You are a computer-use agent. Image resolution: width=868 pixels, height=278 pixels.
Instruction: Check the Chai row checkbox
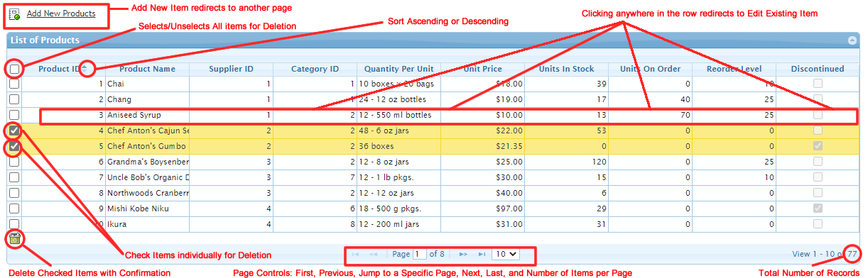(14, 84)
